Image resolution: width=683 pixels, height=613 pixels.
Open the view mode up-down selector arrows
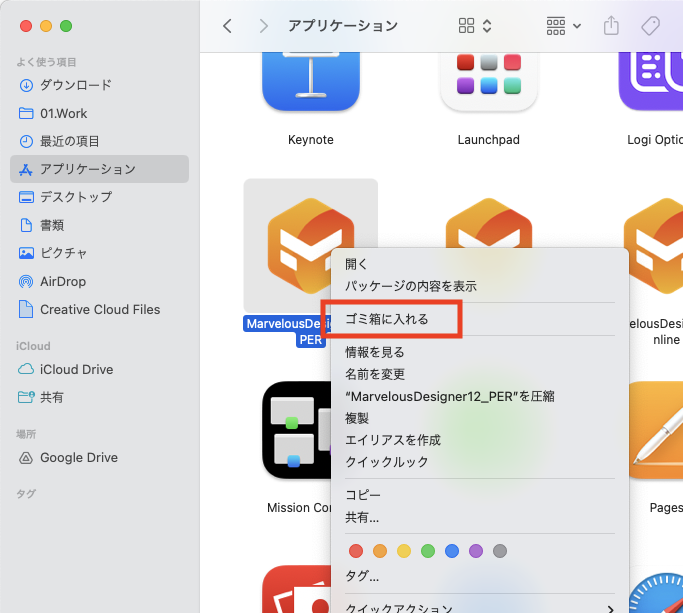coord(487,26)
